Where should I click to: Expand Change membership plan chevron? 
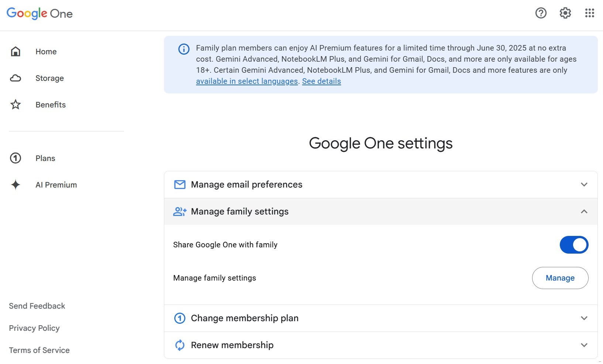click(584, 318)
